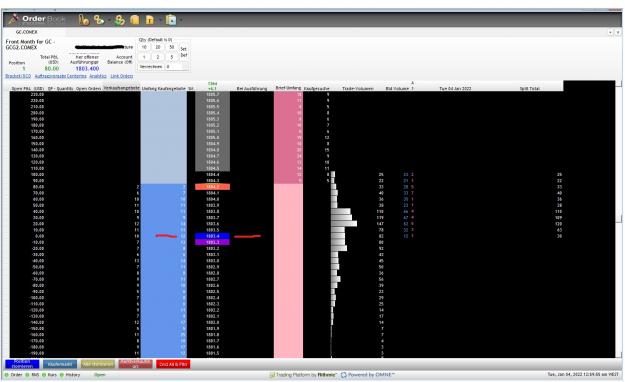Click the Order connection status indicator
The image size is (625, 382).
click(x=13, y=375)
